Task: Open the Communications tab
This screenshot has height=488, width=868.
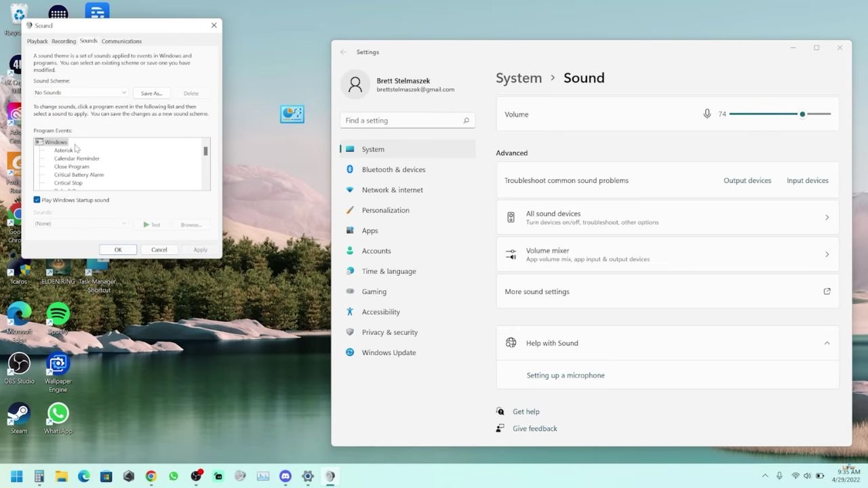Action: click(x=121, y=41)
